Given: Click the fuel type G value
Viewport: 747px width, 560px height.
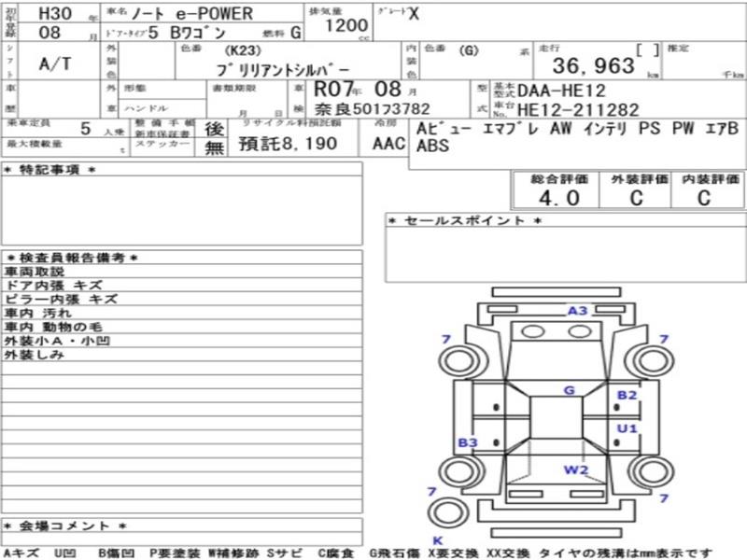Looking at the screenshot, I should point(295,33).
